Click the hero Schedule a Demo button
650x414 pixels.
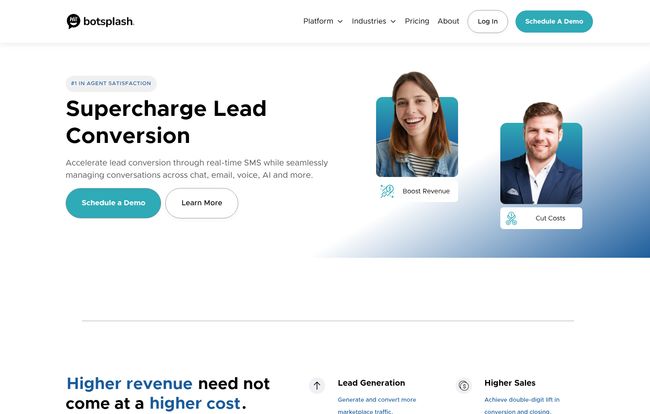pyautogui.click(x=113, y=203)
